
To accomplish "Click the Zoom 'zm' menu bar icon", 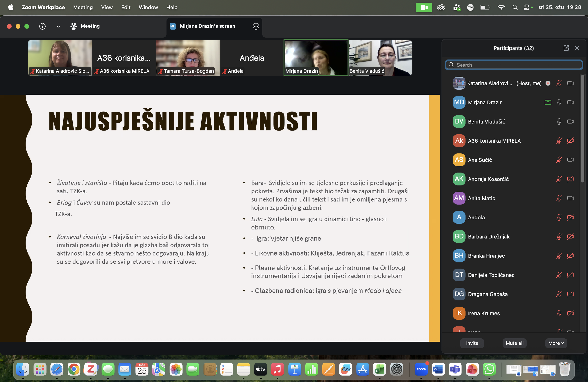I will pyautogui.click(x=470, y=8).
